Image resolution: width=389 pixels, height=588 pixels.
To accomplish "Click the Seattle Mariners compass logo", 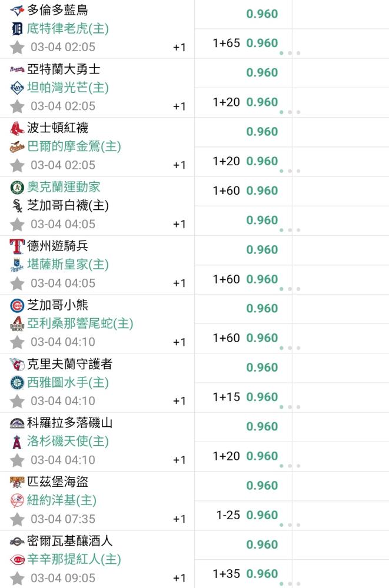I will coord(17,383).
